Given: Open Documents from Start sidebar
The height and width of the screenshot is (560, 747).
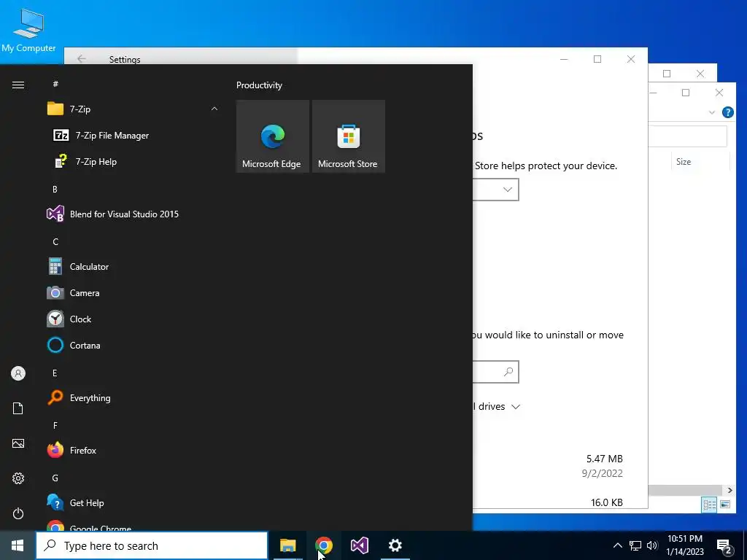Looking at the screenshot, I should (18, 408).
